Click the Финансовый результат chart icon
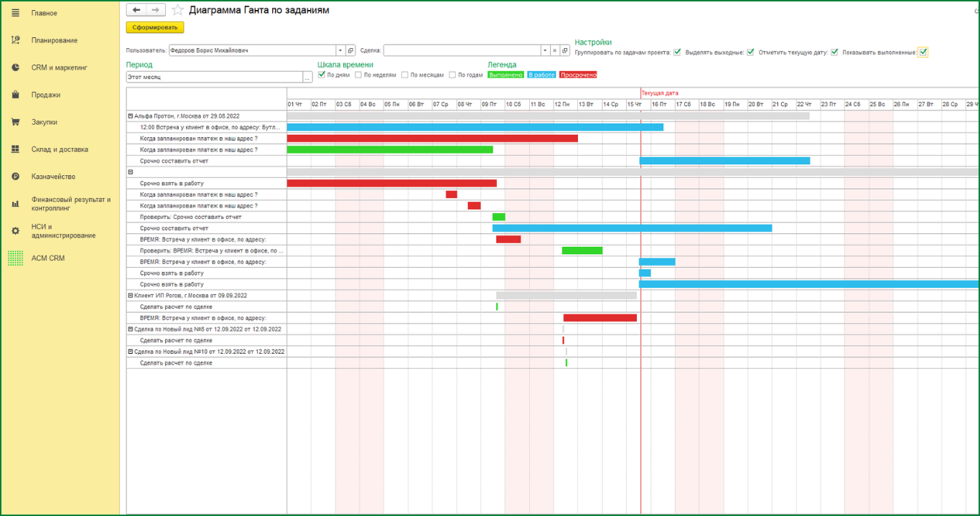 [x=16, y=204]
